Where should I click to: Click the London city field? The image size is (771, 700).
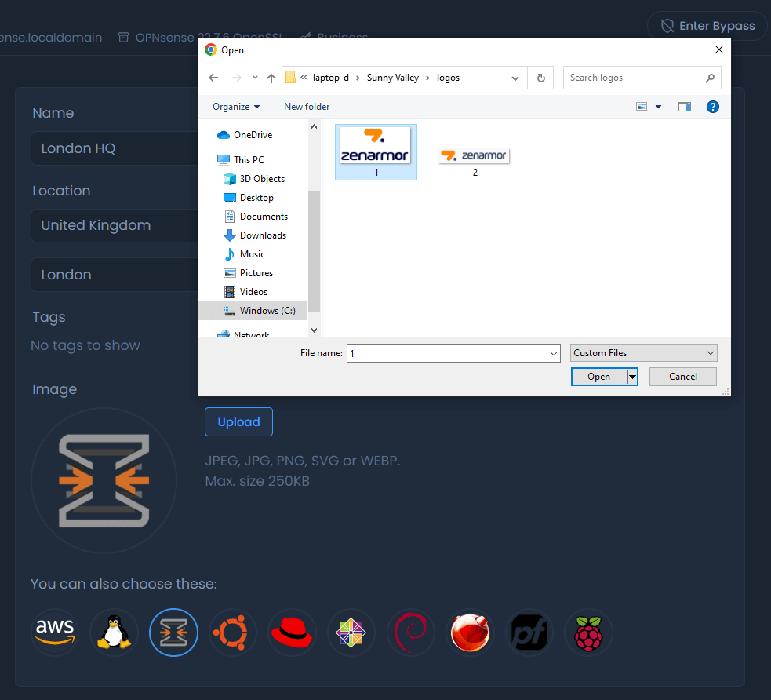(115, 275)
